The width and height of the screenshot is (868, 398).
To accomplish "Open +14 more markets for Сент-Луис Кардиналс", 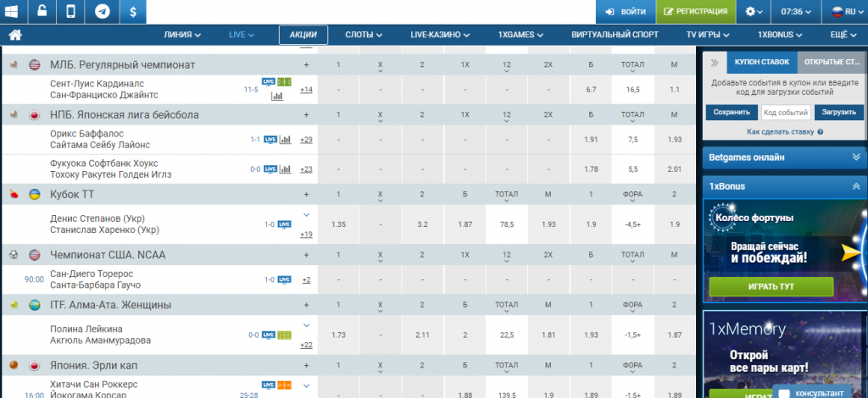I will (306, 90).
